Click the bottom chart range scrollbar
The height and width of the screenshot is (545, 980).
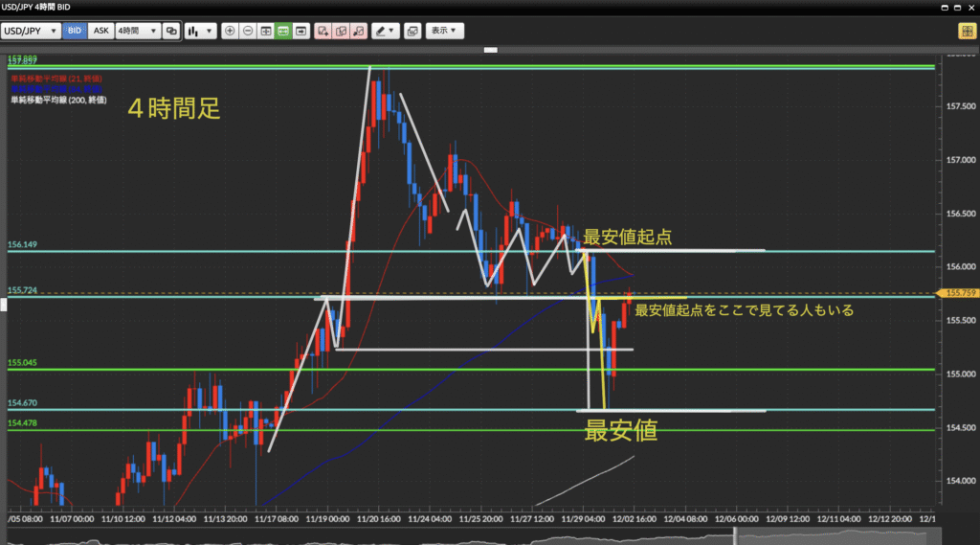pyautogui.click(x=479, y=534)
